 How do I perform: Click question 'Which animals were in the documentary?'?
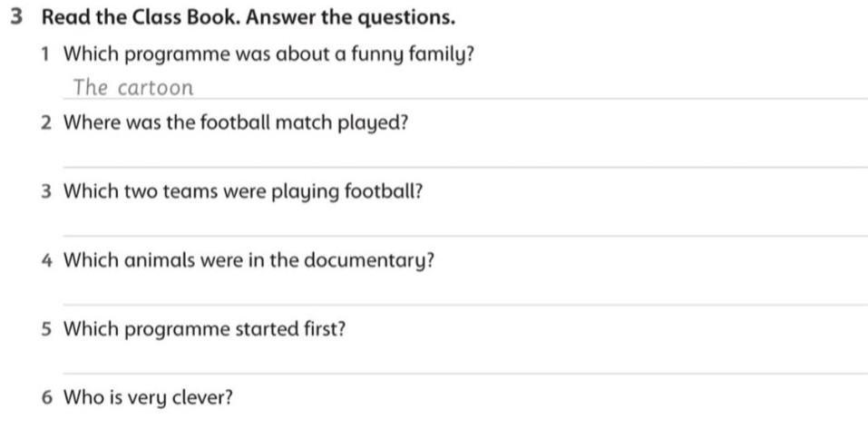[x=249, y=260]
